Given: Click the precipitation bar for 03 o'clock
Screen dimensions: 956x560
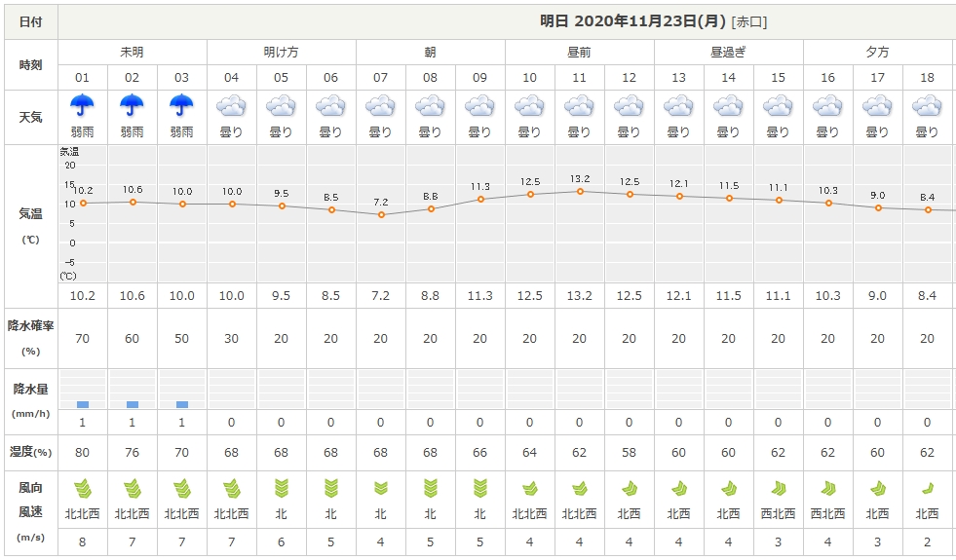Looking at the screenshot, I should 181,404.
